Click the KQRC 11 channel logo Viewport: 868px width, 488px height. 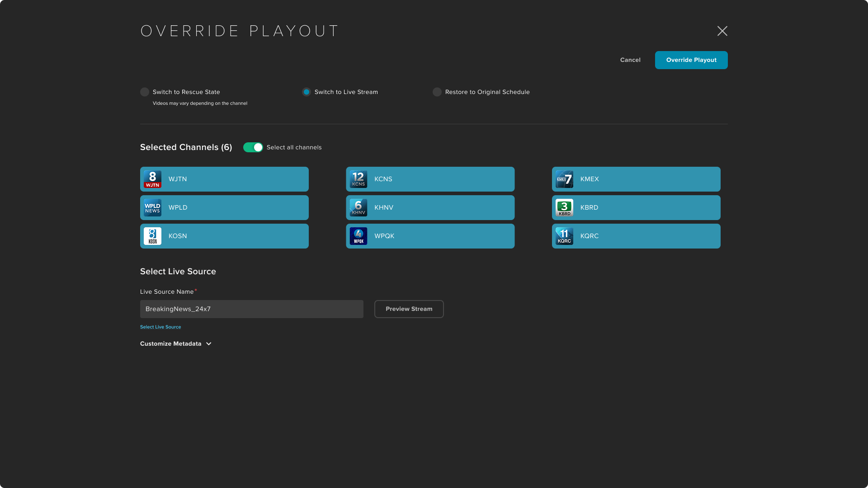pyautogui.click(x=564, y=236)
